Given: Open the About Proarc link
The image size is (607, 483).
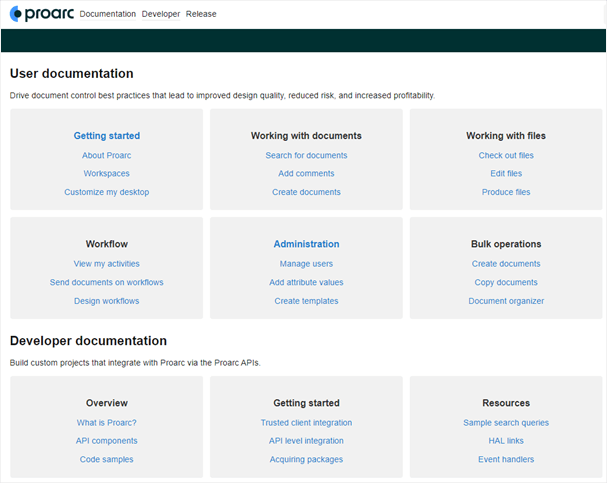Looking at the screenshot, I should point(106,155).
